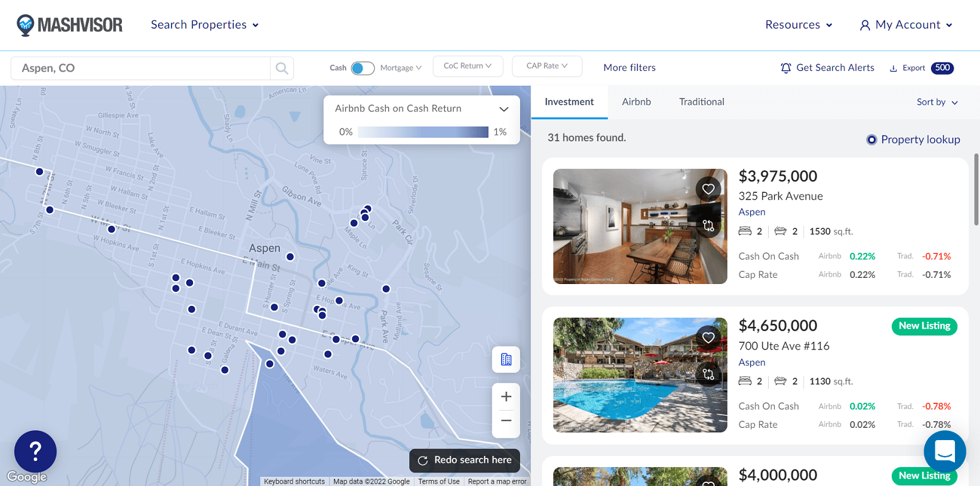This screenshot has width=980, height=486.
Task: Open Terms of Use link
Action: [439, 482]
